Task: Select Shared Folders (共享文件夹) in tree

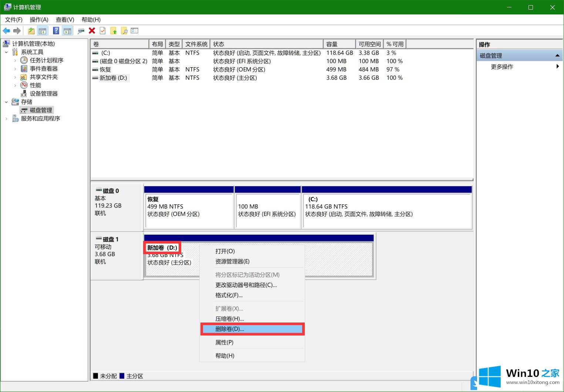Action: [44, 77]
